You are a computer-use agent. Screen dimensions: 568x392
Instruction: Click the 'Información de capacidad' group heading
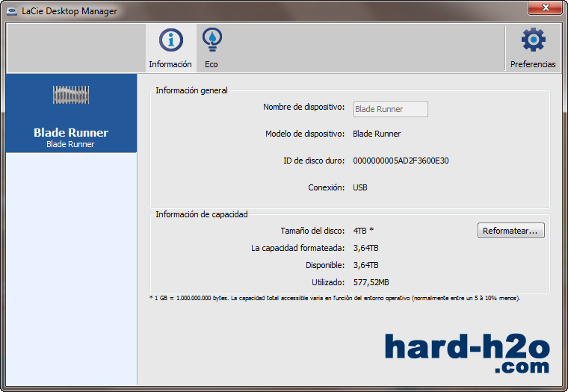coord(202,214)
